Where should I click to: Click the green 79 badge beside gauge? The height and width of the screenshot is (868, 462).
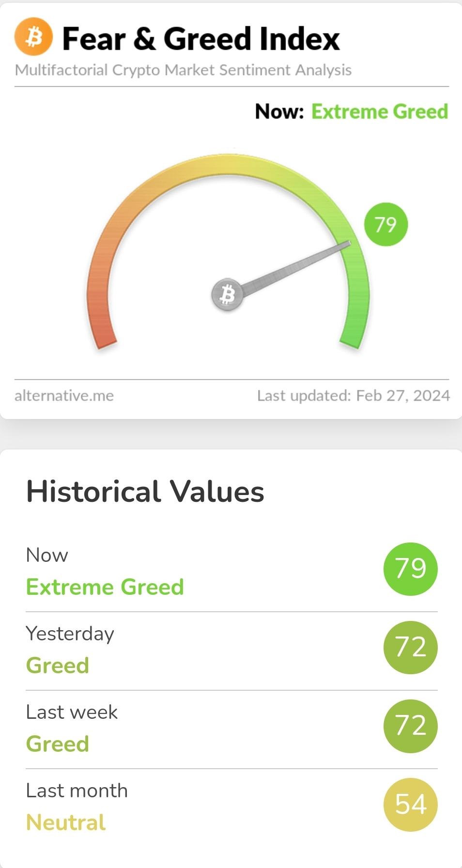tap(385, 224)
